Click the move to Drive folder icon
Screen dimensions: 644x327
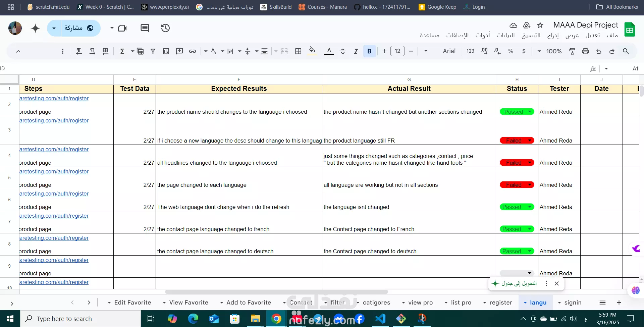pos(527,25)
